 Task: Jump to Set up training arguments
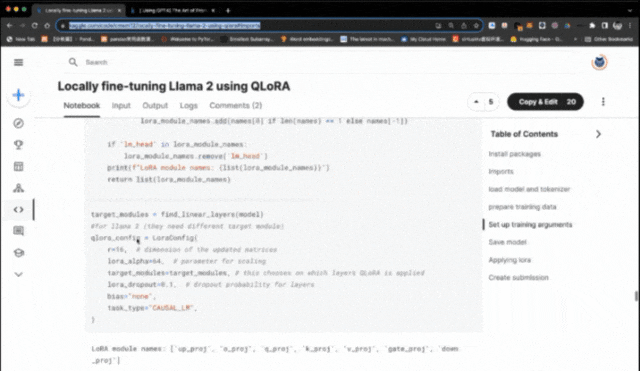point(530,224)
